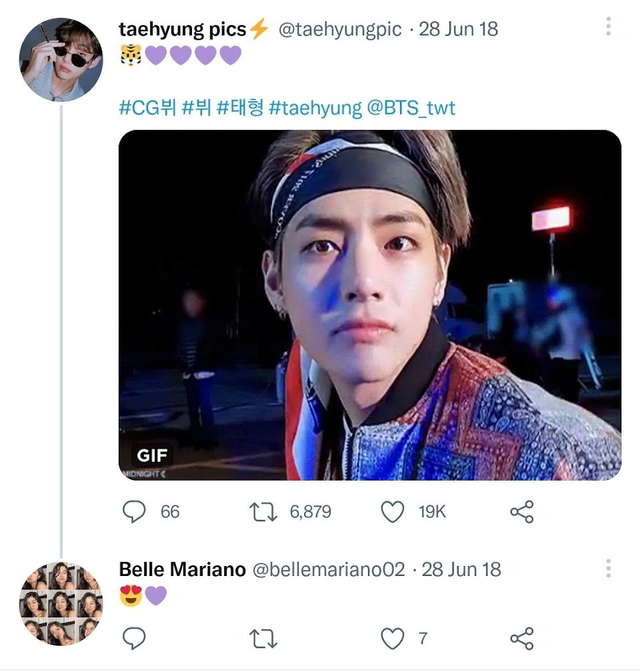
Task: Share Belle Mariano's reply
Action: tap(521, 639)
